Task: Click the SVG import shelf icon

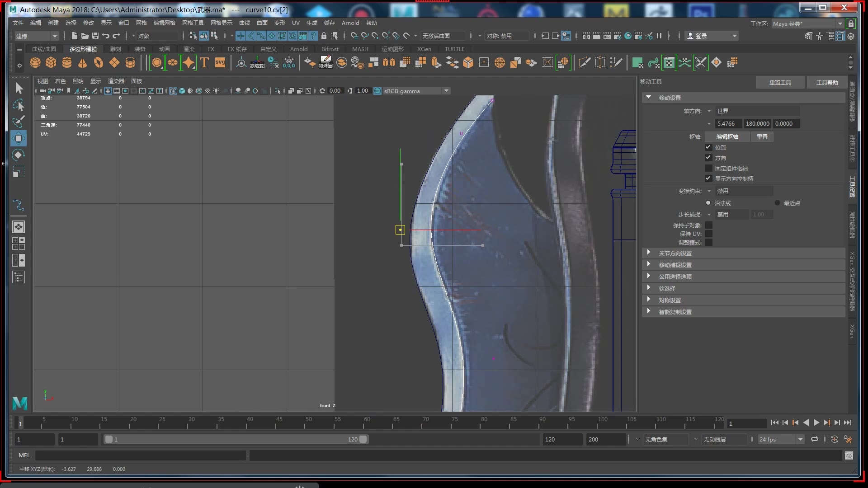Action: [220, 63]
